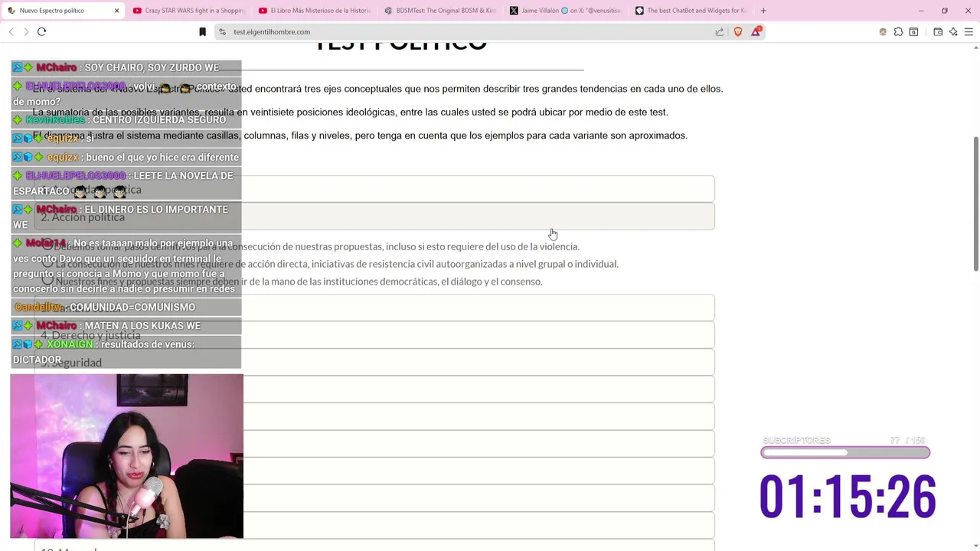Switch to best ChatBot and Widgets tab
This screenshot has width=980, height=551.
coord(691,11)
